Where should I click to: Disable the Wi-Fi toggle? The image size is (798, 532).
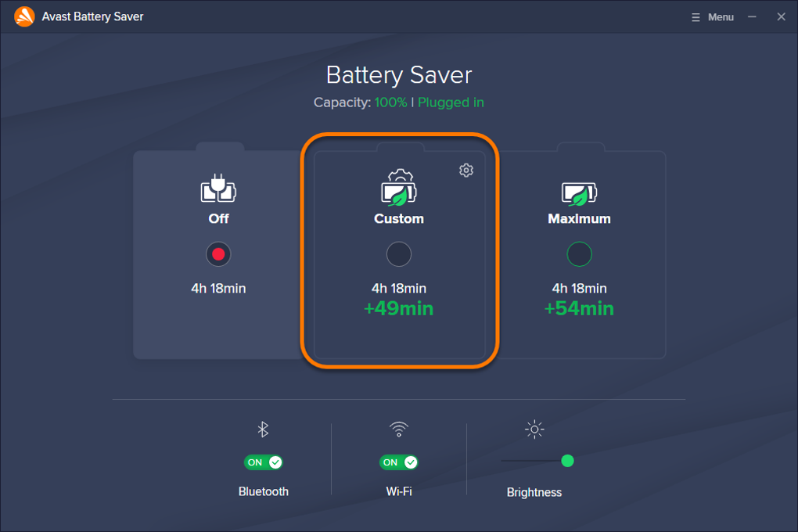click(x=399, y=462)
